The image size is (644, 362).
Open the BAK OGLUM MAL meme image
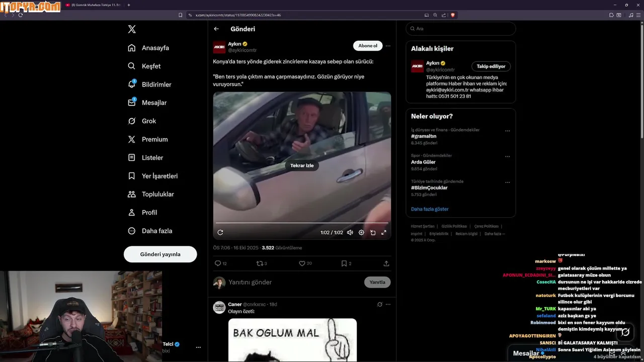point(292,340)
